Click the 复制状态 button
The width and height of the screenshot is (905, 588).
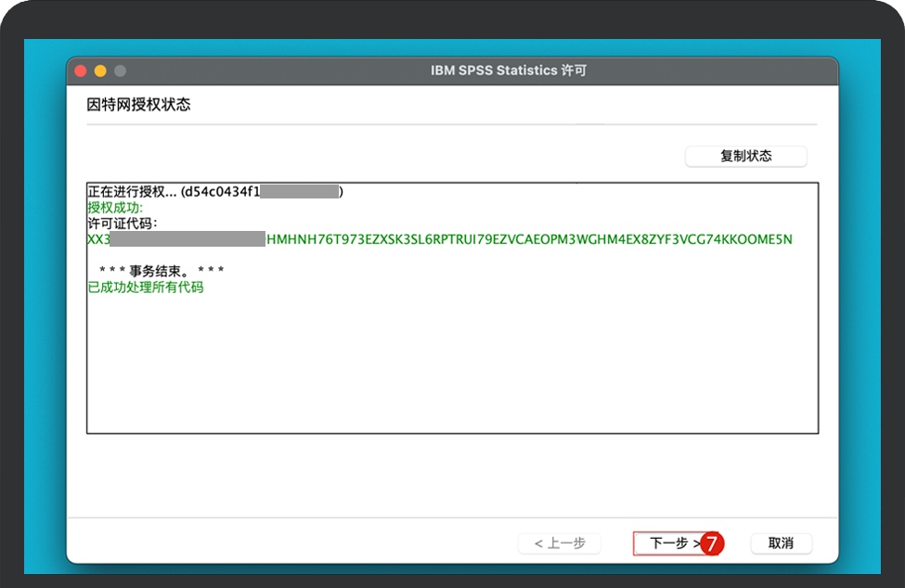point(745,156)
